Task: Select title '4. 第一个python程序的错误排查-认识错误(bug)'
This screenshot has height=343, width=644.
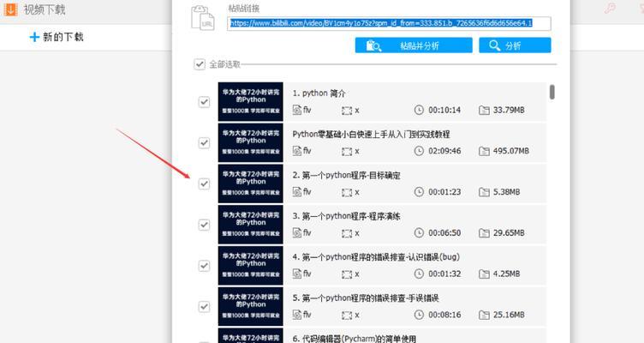Action: pos(376,257)
